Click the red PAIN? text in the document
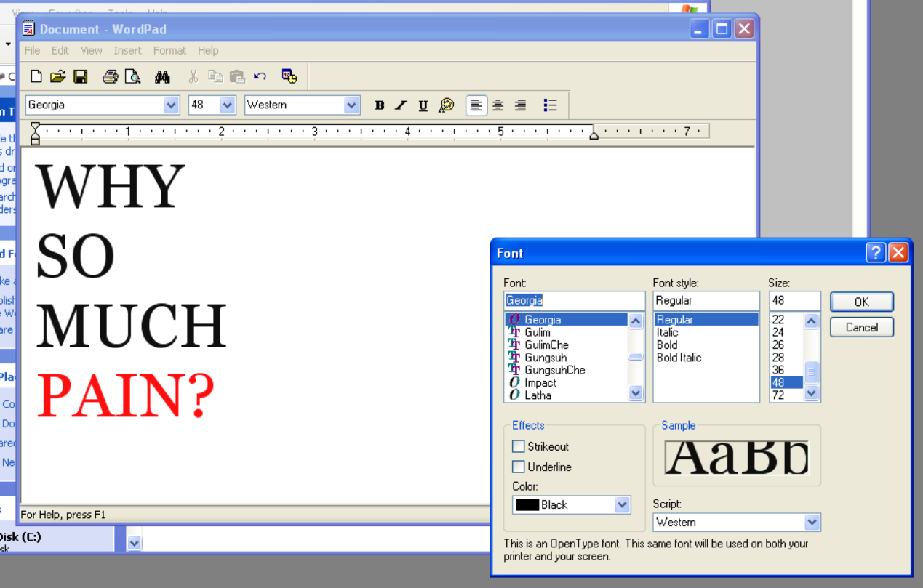 pos(126,396)
